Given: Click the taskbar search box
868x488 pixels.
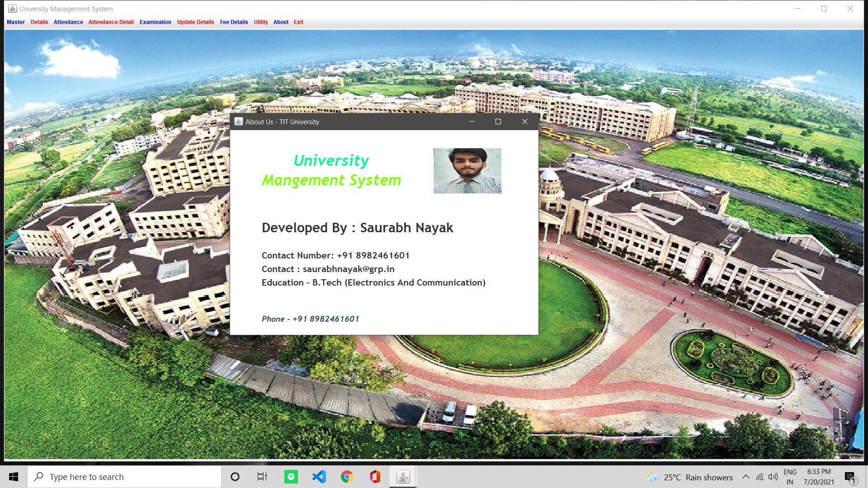Looking at the screenshot, I should [124, 477].
